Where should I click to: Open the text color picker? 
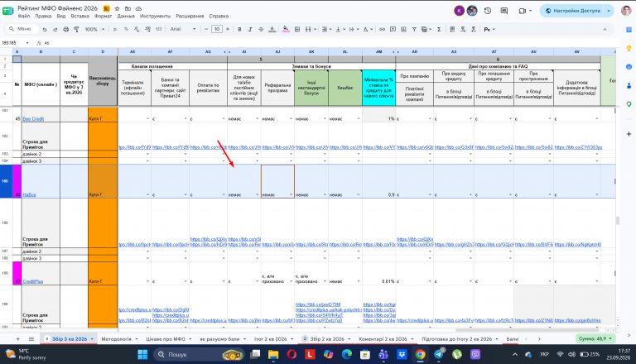[272, 29]
